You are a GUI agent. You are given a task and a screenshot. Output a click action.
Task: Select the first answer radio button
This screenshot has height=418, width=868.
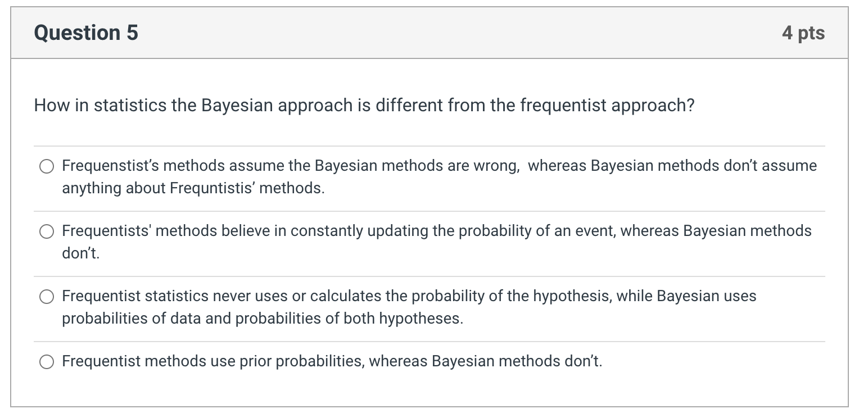pos(47,166)
